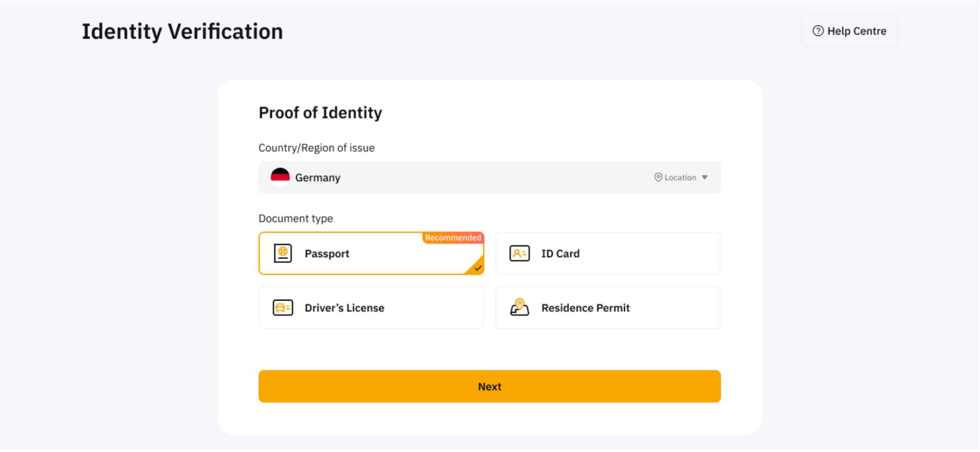Select Residence Permit text as document type
The height and width of the screenshot is (452, 980).
click(585, 308)
